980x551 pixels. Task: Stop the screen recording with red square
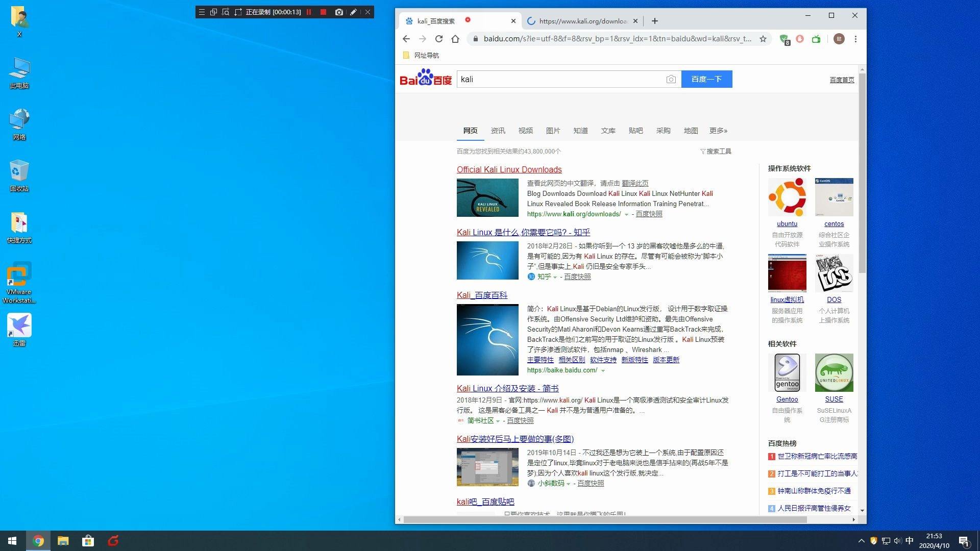click(323, 12)
